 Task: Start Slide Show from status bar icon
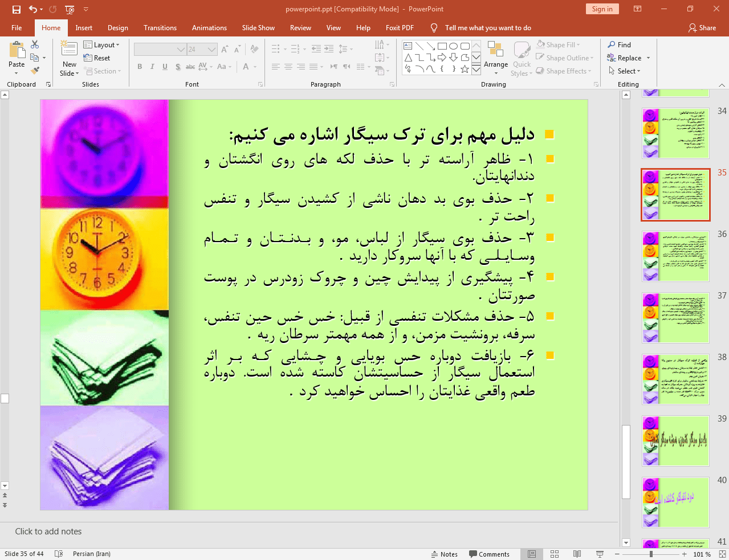click(600, 554)
